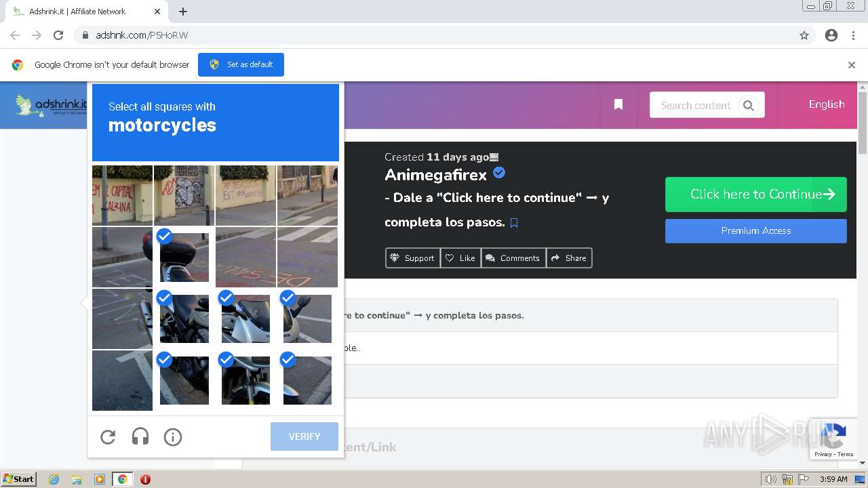The image size is (868, 488).
Task: Select the tile with black graffiti on door
Action: pos(184,195)
